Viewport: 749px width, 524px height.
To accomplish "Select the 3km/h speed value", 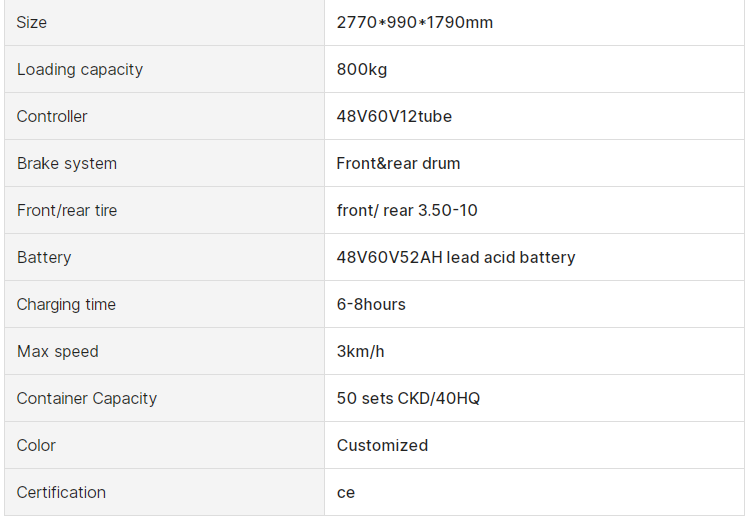I will (x=360, y=352).
